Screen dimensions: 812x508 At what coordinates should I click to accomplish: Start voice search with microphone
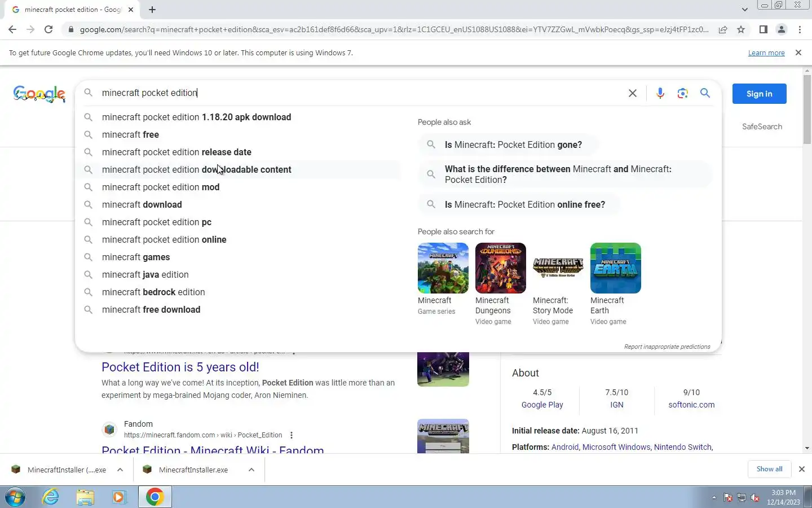click(660, 93)
